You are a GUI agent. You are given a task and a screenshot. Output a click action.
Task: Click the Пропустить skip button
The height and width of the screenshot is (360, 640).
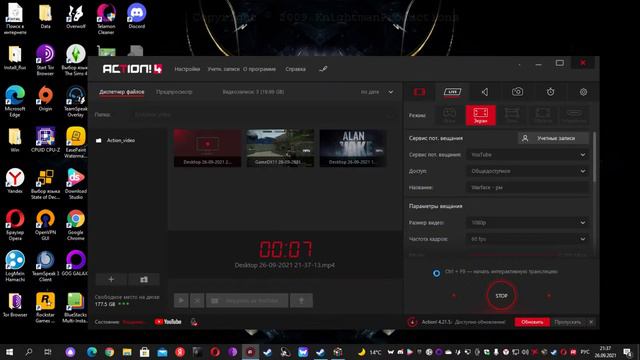point(568,322)
